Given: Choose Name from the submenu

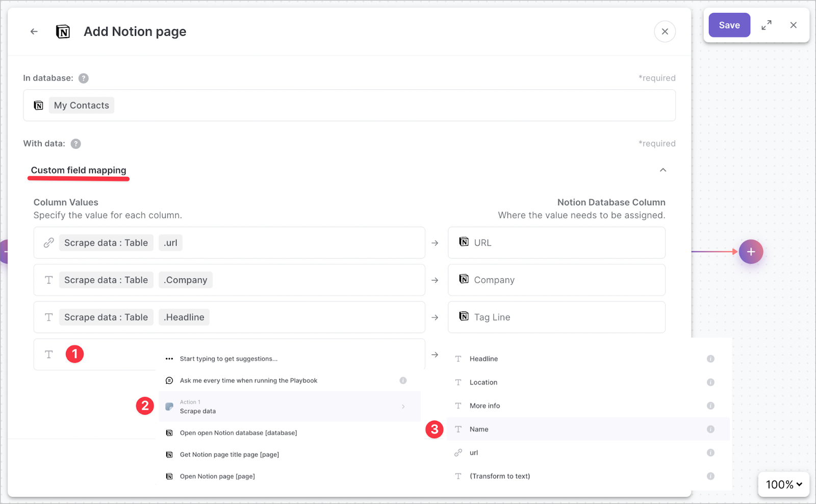Looking at the screenshot, I should point(588,430).
